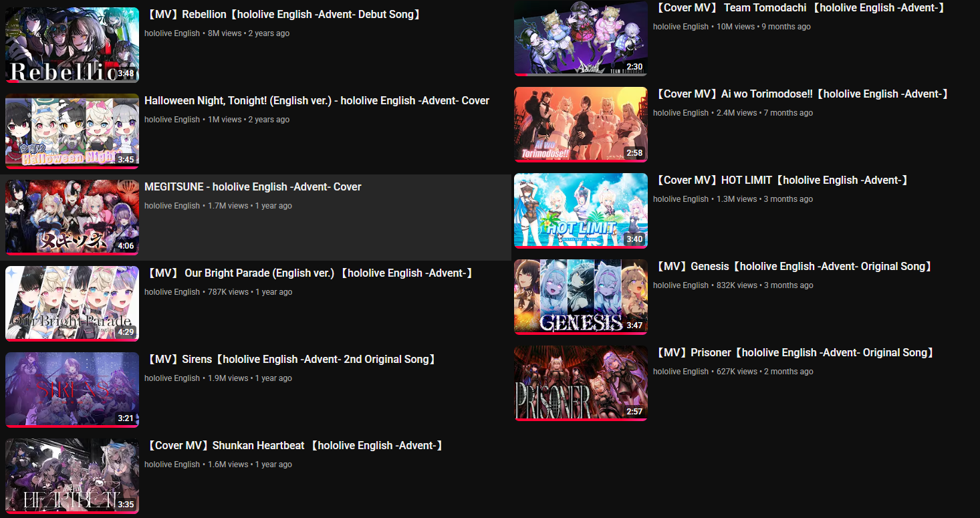Image resolution: width=980 pixels, height=518 pixels.
Task: Go to hololive English channel under Ai wo Torimodose!!
Action: coord(681,113)
